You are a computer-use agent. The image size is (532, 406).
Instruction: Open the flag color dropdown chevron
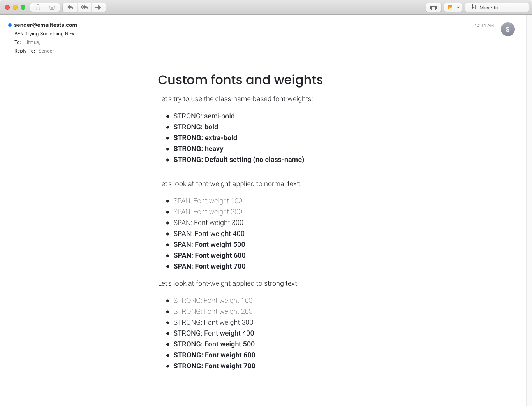pos(458,7)
